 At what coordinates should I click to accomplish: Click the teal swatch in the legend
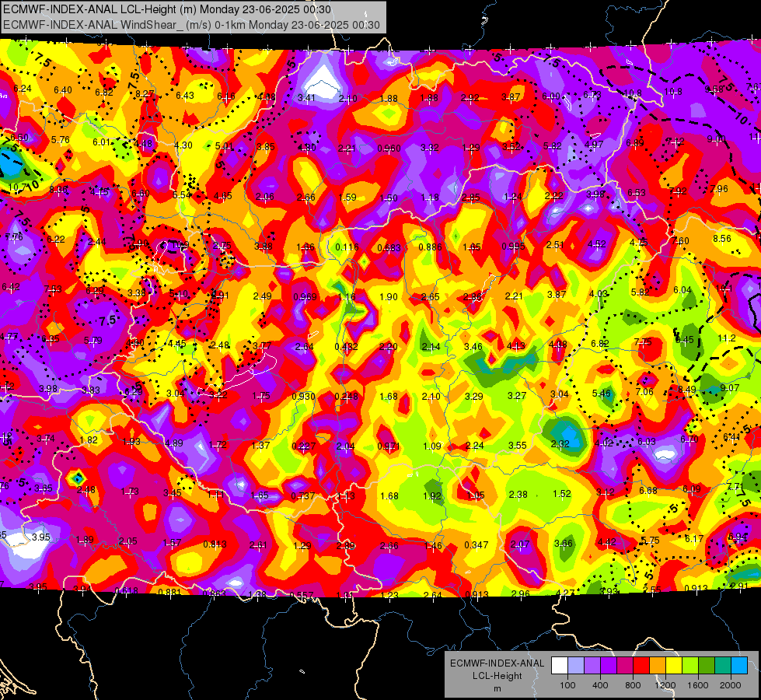click(x=723, y=666)
